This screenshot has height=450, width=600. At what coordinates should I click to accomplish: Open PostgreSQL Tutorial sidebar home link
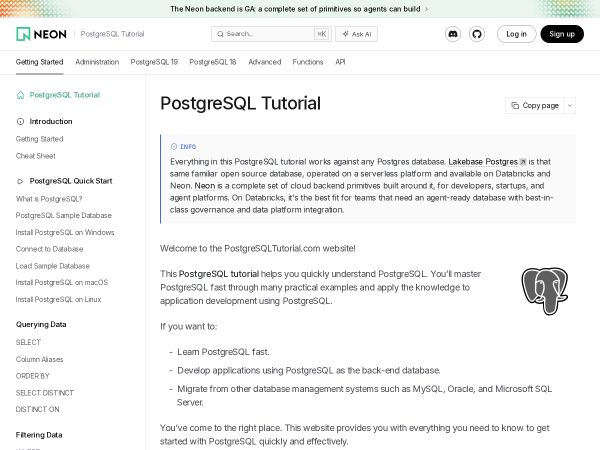(65, 95)
